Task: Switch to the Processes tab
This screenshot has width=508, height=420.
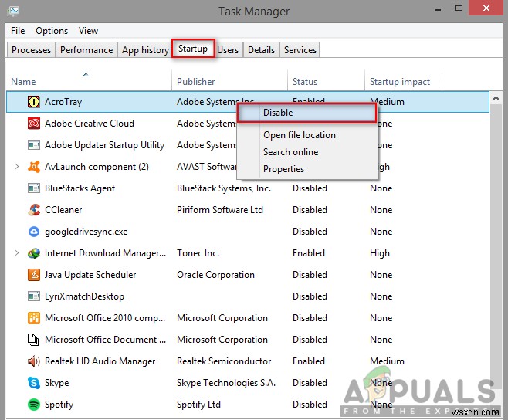Action: click(x=31, y=50)
